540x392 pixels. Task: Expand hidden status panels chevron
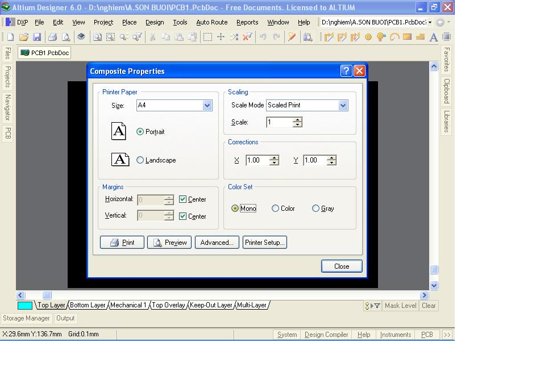[447, 335]
